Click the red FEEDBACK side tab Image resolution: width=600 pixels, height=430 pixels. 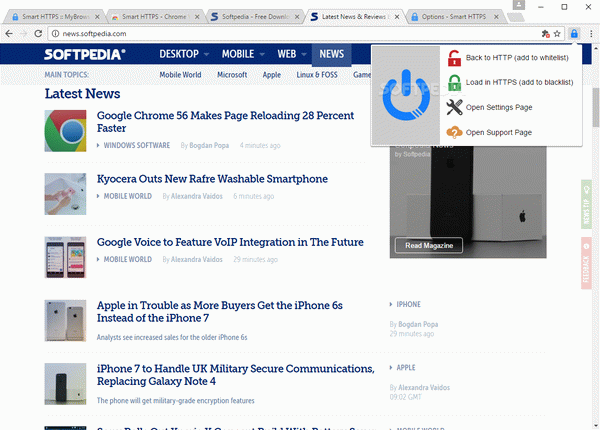tap(586, 263)
